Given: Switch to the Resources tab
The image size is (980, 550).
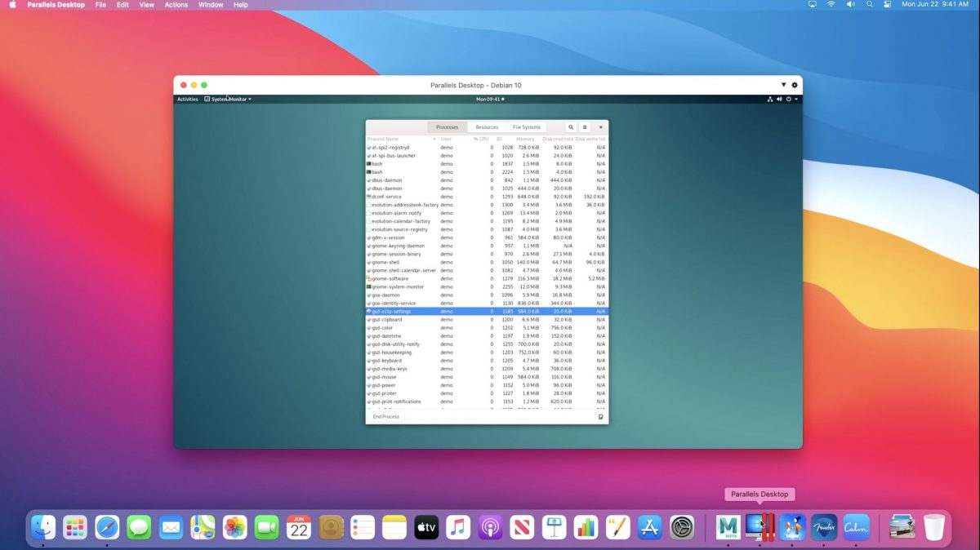Looking at the screenshot, I should coord(487,127).
